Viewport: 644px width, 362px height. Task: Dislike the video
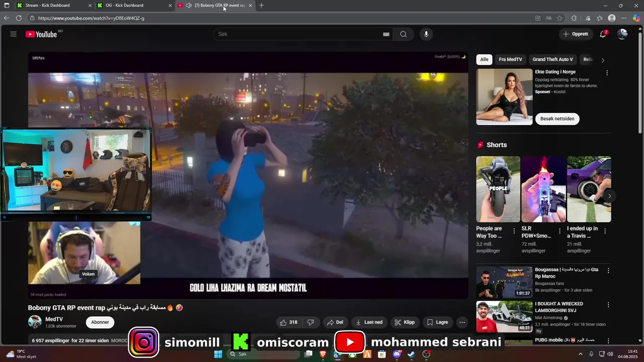pyautogui.click(x=310, y=322)
